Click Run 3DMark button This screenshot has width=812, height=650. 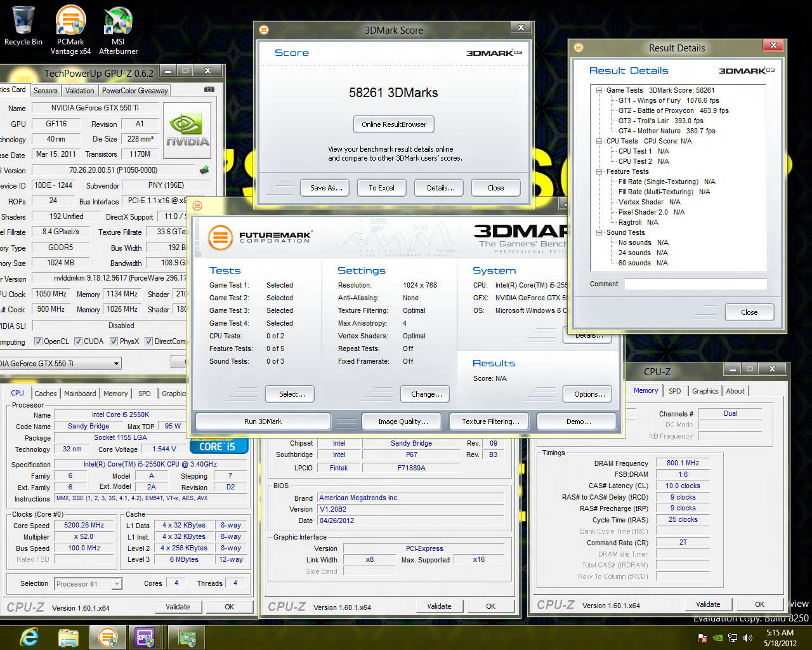(263, 421)
